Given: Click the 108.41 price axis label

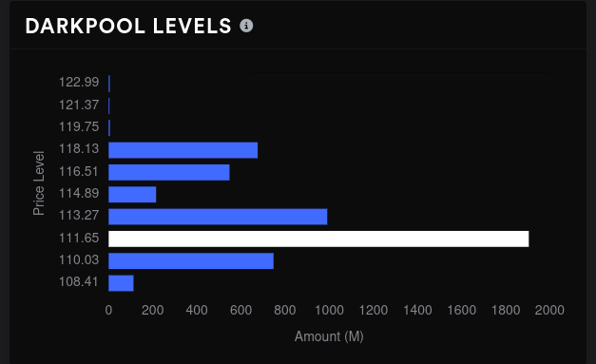Looking at the screenshot, I should click(79, 282).
